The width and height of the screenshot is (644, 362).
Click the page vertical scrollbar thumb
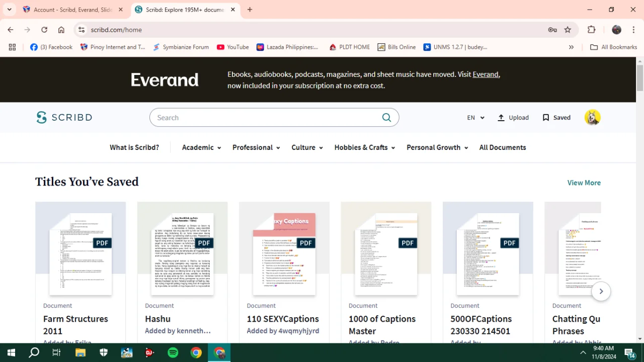[x=640, y=78]
